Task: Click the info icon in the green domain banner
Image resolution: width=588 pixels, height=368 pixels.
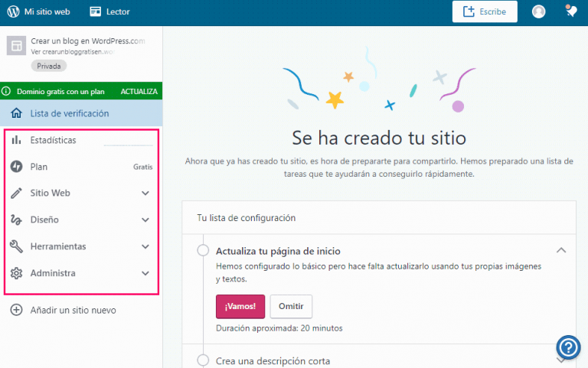Action: coord(6,91)
